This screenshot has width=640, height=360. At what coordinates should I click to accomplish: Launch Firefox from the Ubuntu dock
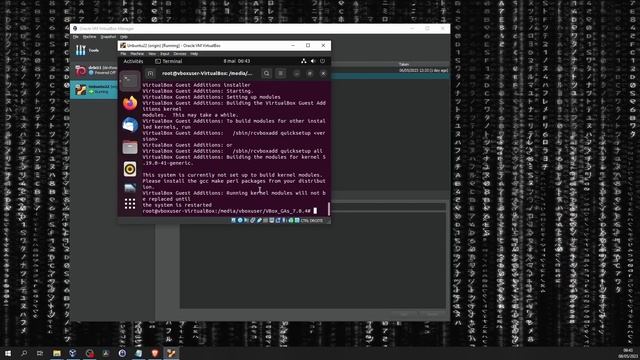130,103
